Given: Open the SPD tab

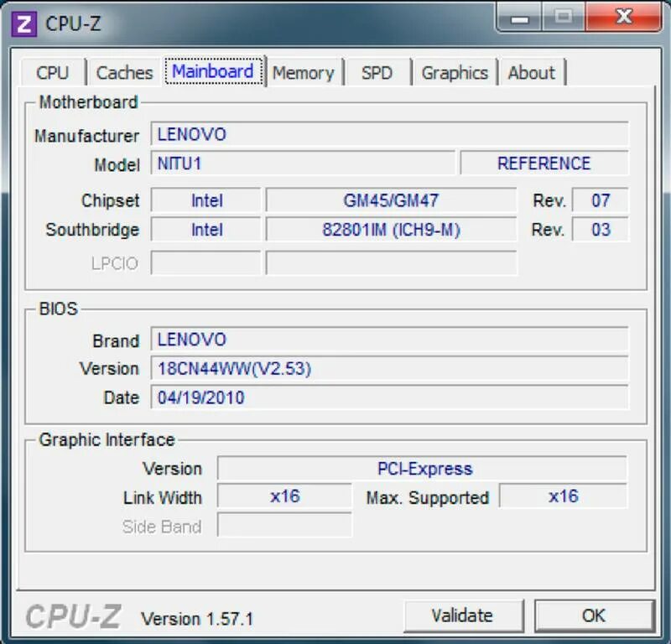Looking at the screenshot, I should click(377, 73).
